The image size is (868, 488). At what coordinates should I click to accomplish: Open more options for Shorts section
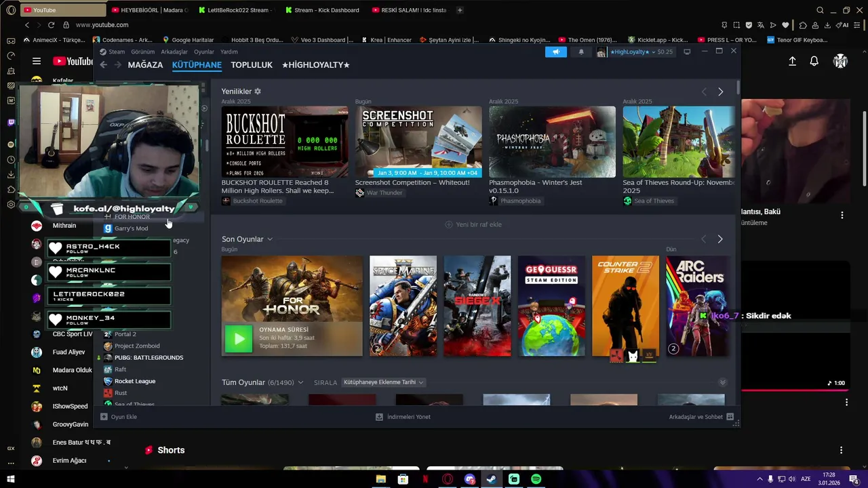coord(842,450)
